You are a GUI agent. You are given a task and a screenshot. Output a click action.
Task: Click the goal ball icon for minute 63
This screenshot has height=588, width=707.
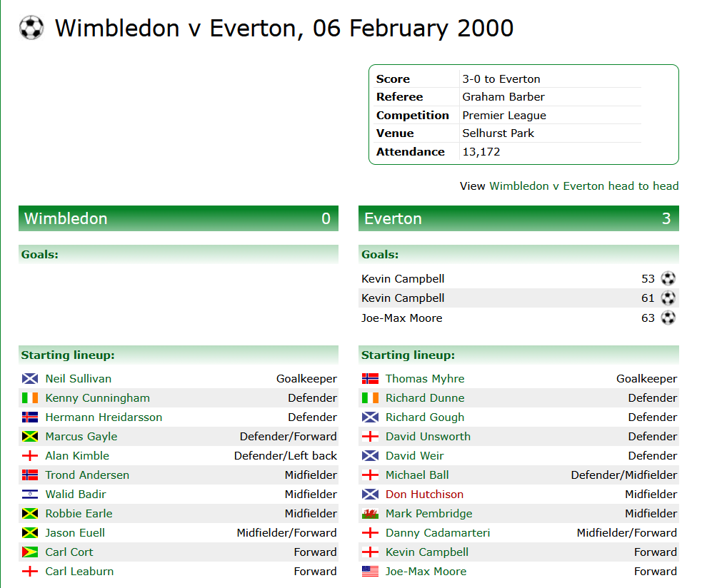tap(668, 318)
